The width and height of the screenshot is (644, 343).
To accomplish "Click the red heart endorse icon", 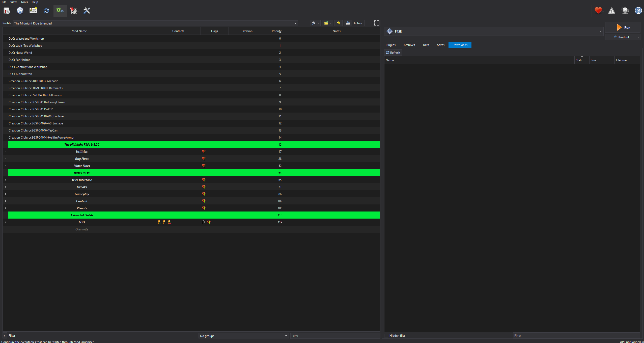I will tap(598, 11).
